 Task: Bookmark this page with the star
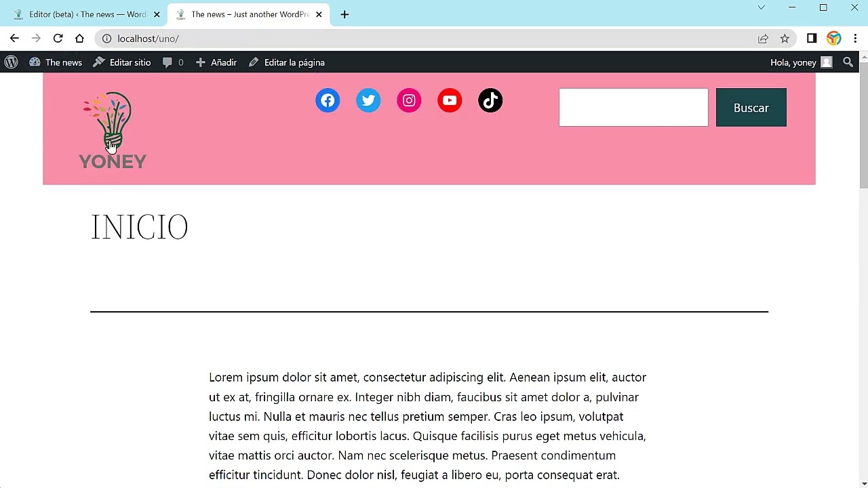pyautogui.click(x=785, y=39)
